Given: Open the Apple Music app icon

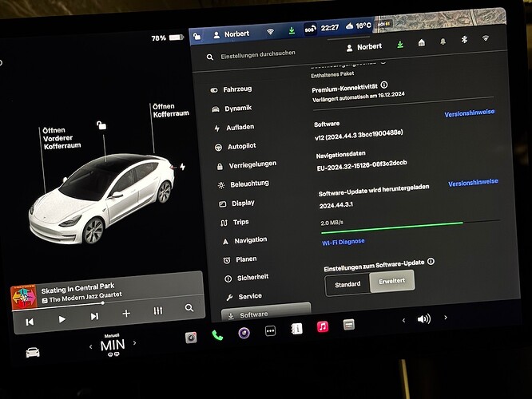Looking at the screenshot, I should [323, 327].
